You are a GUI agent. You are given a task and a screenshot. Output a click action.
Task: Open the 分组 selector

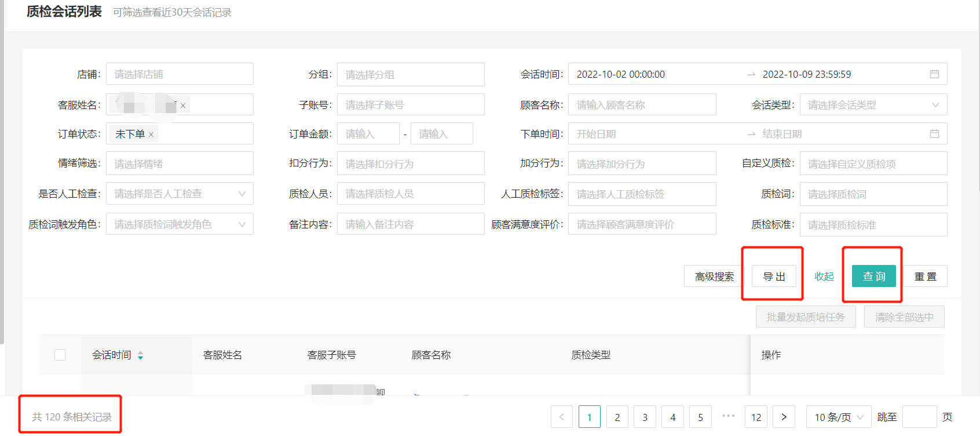[x=411, y=75]
